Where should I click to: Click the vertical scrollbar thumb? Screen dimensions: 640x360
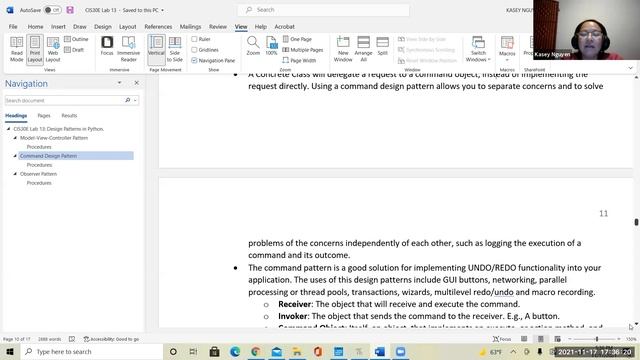(x=636, y=222)
